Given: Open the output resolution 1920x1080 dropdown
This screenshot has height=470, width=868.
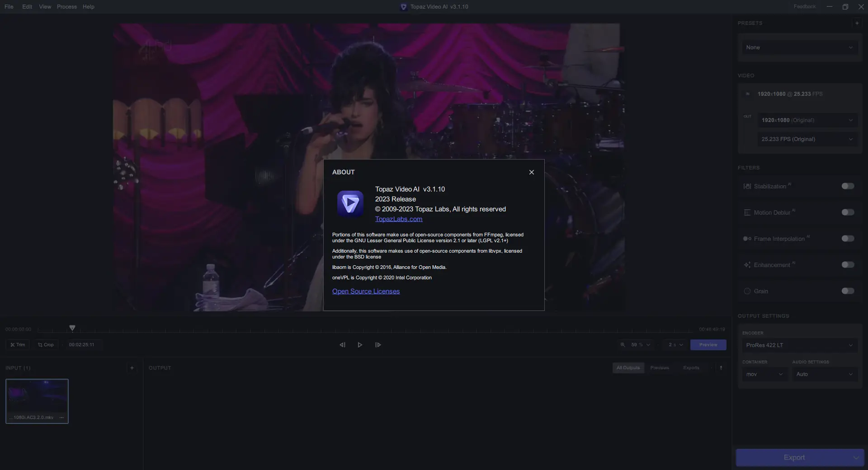Looking at the screenshot, I should click(807, 120).
